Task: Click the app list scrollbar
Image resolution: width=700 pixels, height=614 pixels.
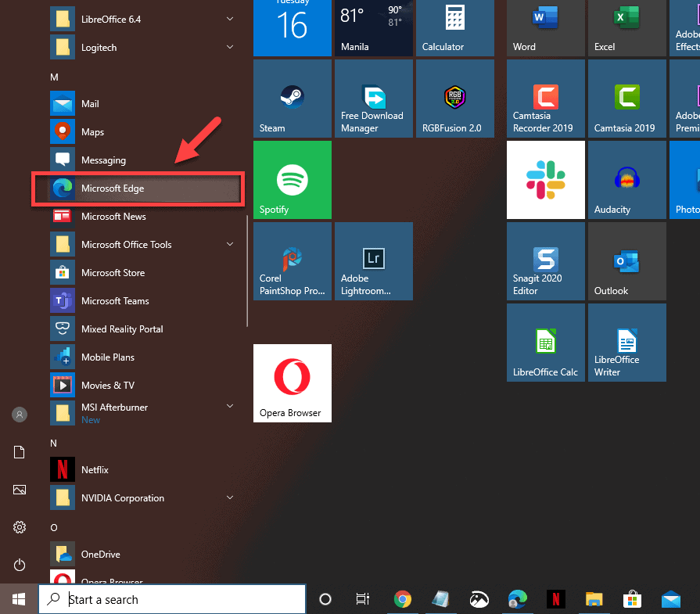Action: (247, 271)
